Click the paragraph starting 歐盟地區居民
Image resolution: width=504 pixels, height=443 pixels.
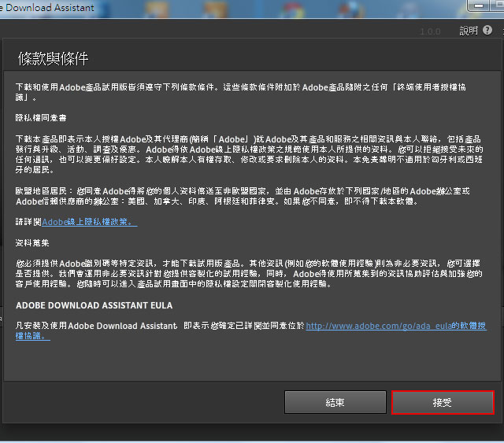[x=243, y=196]
